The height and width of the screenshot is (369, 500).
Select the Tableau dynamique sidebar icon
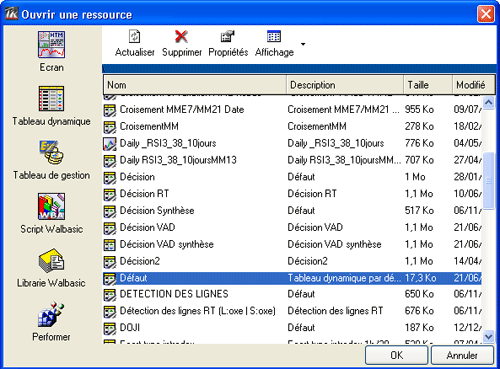click(51, 99)
